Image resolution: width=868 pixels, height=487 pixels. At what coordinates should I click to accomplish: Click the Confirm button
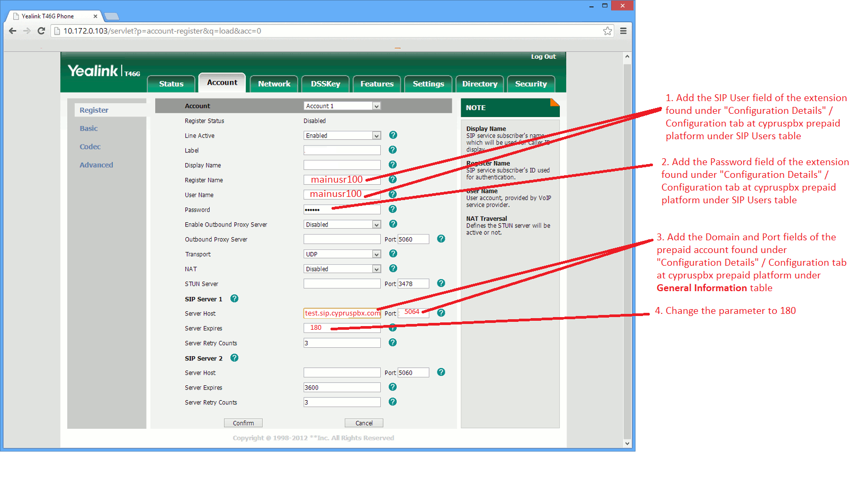[x=243, y=423]
